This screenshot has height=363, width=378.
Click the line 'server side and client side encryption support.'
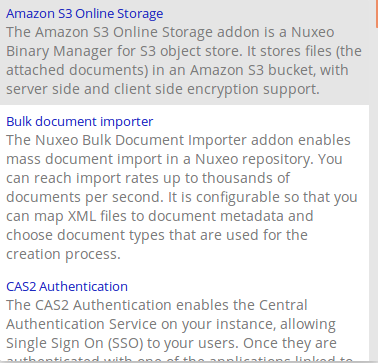163,89
